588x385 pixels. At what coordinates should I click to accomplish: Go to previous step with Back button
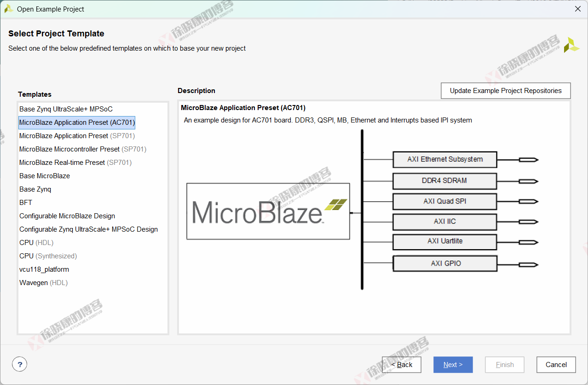(402, 365)
